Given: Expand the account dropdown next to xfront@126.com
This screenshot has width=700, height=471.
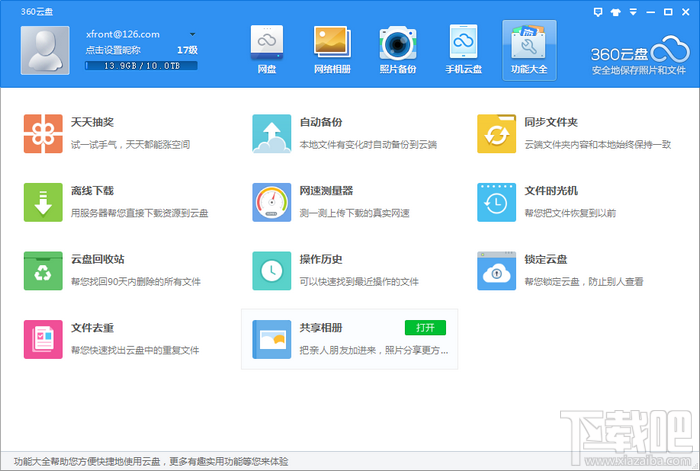Looking at the screenshot, I should coord(192,34).
